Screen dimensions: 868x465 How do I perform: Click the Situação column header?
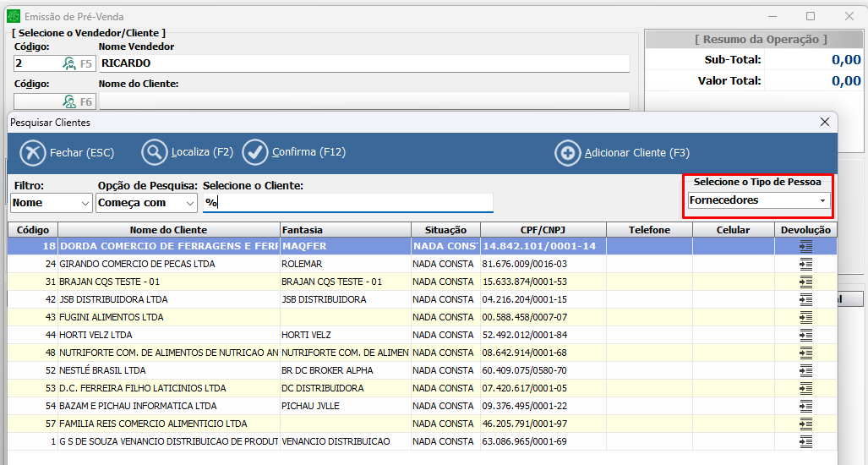tap(445, 230)
